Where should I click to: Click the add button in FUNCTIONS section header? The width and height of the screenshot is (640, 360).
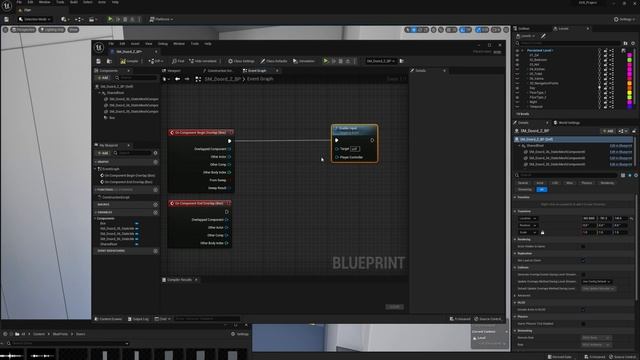[156, 190]
